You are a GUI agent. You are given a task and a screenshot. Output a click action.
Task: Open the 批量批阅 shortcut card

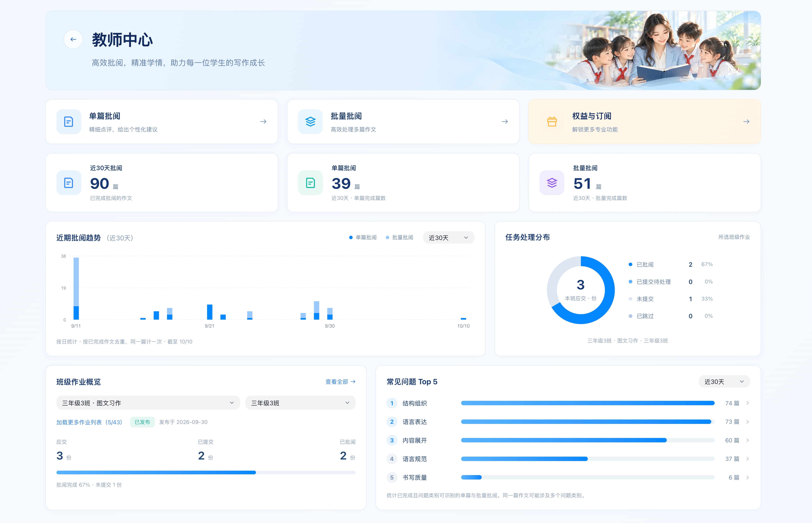(x=403, y=122)
